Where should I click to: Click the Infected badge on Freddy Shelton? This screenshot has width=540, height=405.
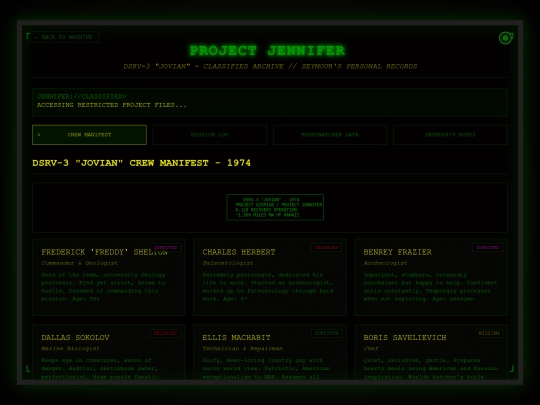tap(166, 248)
